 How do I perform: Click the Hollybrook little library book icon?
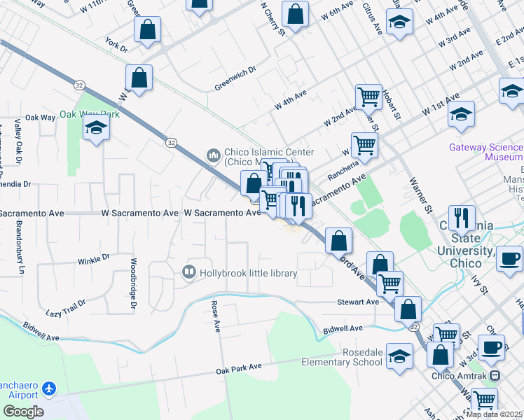[189, 272]
